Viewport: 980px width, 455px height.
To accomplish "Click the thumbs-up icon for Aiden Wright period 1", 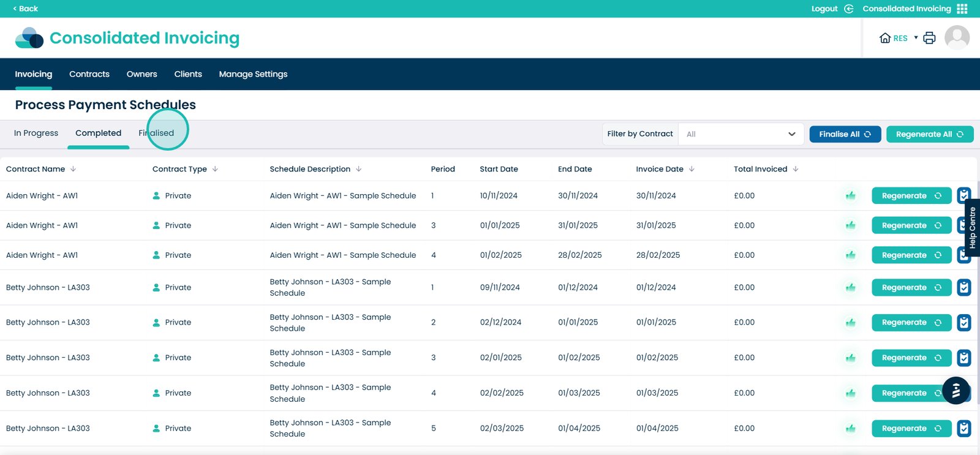I will click(x=851, y=196).
